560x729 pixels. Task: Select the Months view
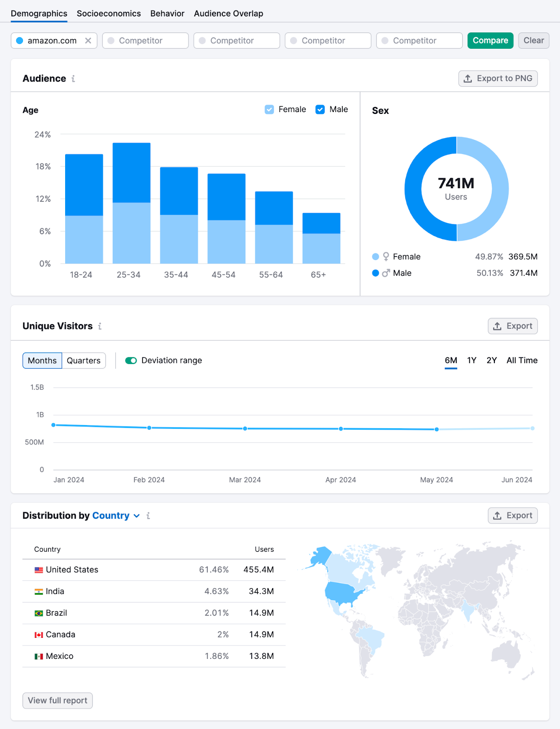coord(42,360)
